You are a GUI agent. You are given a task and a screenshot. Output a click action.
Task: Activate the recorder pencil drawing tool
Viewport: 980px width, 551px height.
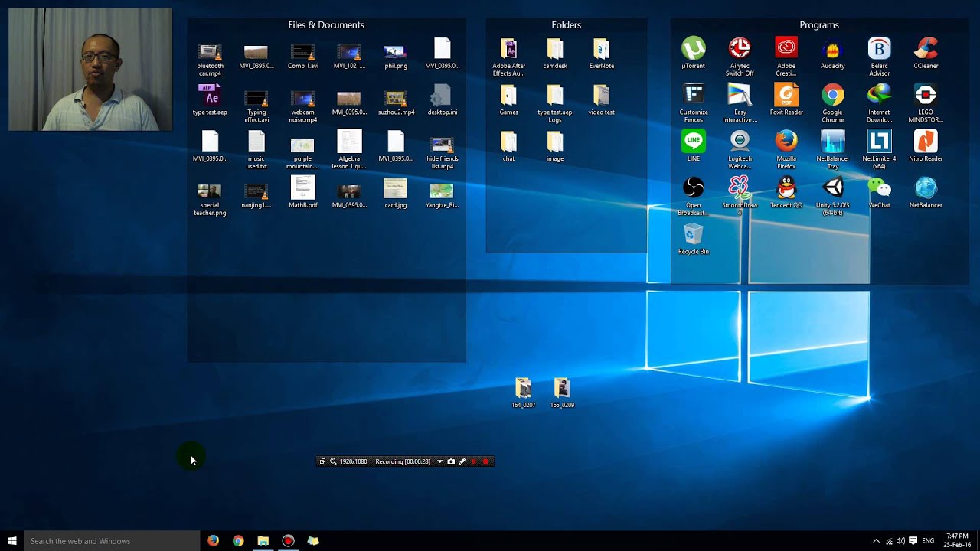pos(462,461)
